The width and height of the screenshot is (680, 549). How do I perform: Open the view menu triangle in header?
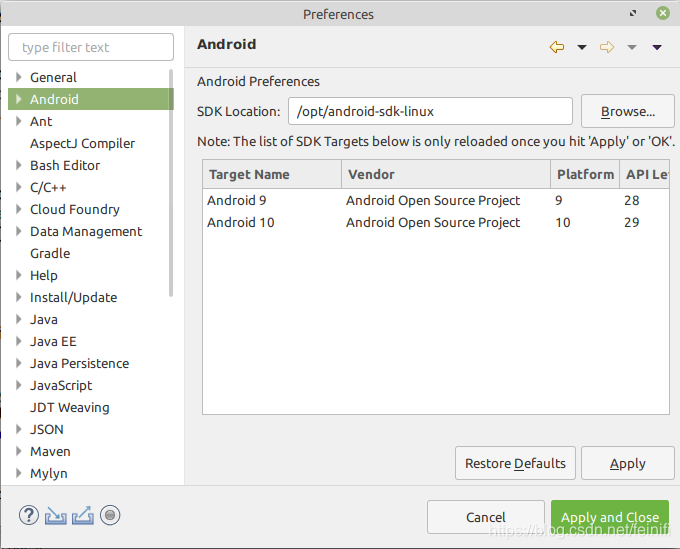coord(657,47)
